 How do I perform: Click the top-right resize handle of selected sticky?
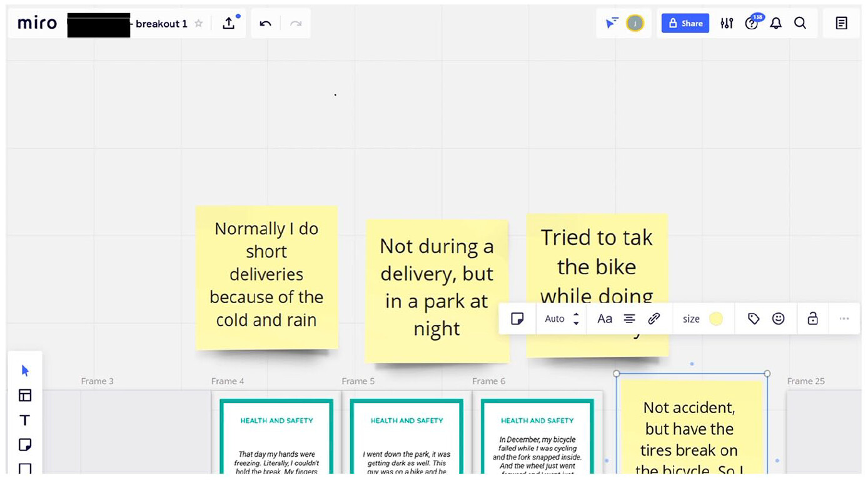pyautogui.click(x=767, y=374)
